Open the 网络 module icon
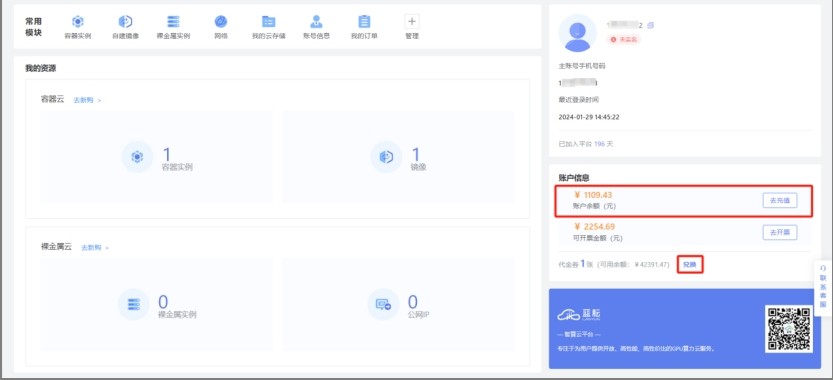Screen dimensions: 833x380 (x=221, y=22)
